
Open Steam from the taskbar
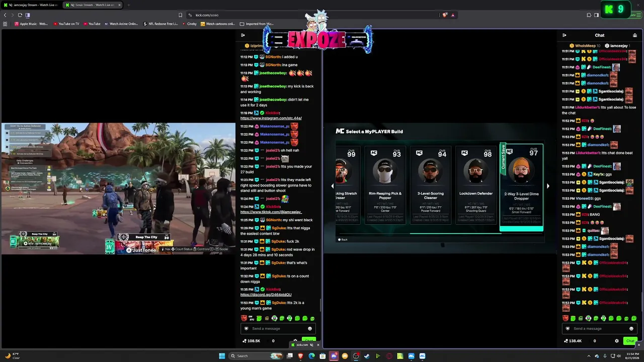(x=367, y=356)
